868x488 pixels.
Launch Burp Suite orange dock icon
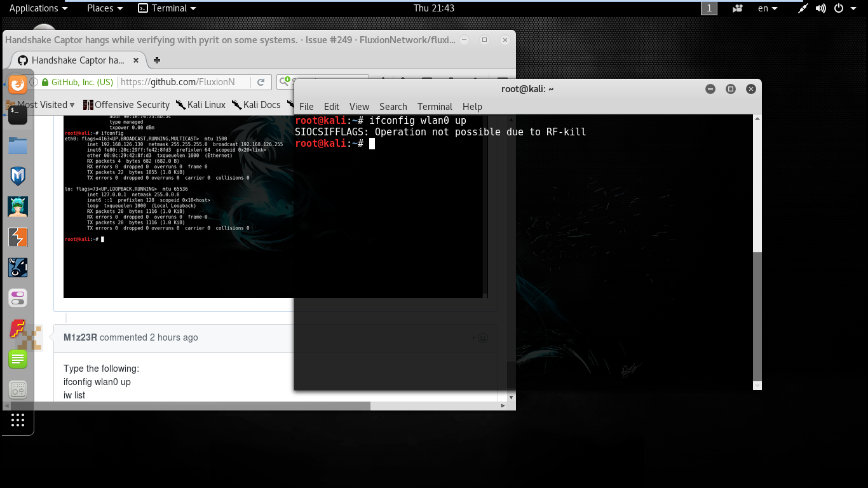point(18,237)
